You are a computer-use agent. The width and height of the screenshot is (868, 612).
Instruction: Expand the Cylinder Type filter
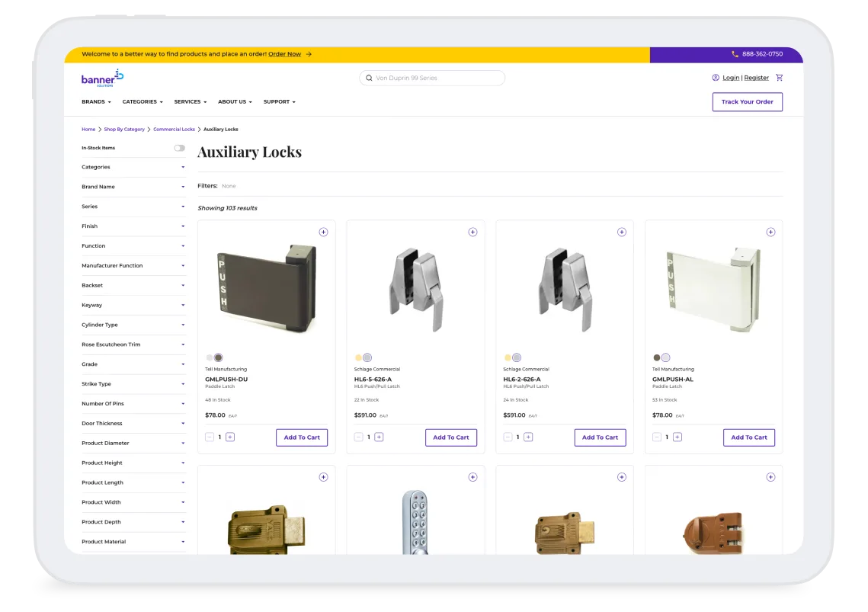tap(133, 325)
